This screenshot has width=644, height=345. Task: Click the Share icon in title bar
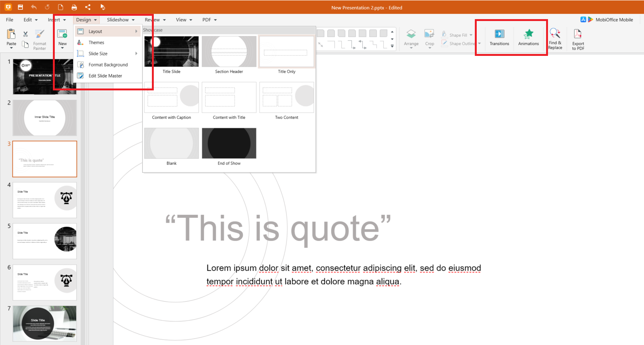click(88, 7)
